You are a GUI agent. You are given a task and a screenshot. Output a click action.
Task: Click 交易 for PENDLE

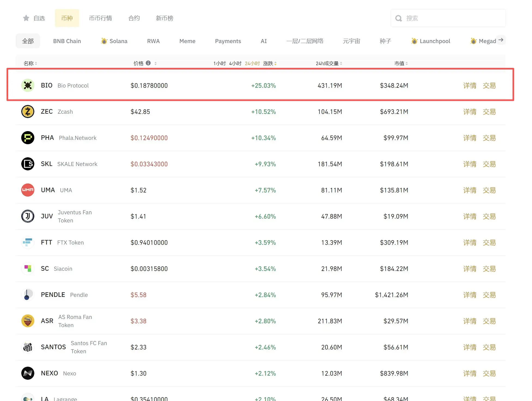[x=489, y=295]
